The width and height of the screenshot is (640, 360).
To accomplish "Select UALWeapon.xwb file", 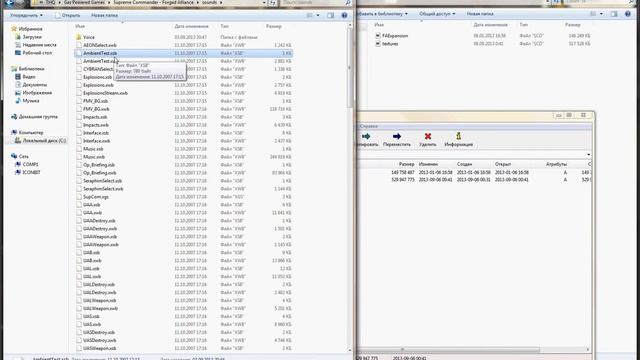I will coord(100,309).
